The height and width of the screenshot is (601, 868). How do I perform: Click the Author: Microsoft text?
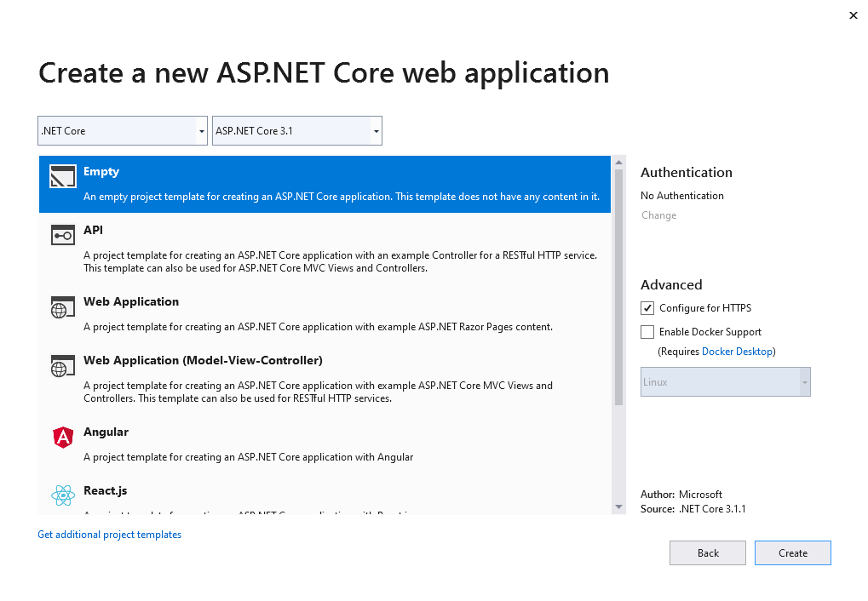(x=681, y=495)
